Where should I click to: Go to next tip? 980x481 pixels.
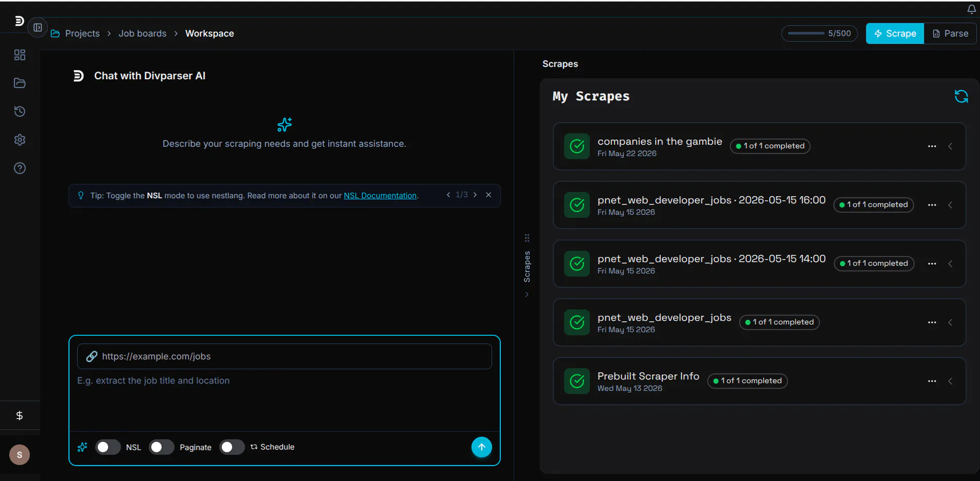point(475,195)
